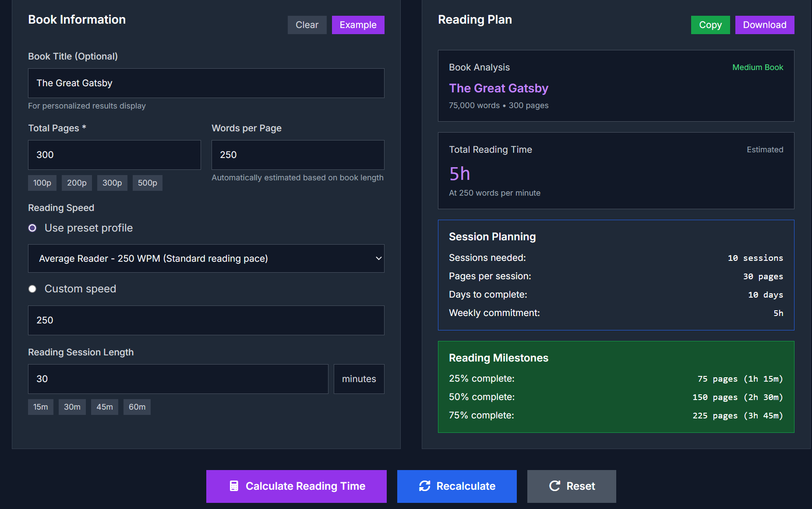Screen dimensions: 812x509
Task: Click the Clear button
Action: click(307, 25)
